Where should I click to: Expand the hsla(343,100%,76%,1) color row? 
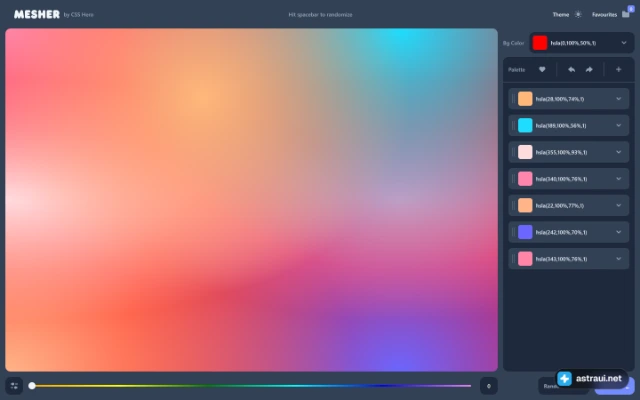coord(618,259)
